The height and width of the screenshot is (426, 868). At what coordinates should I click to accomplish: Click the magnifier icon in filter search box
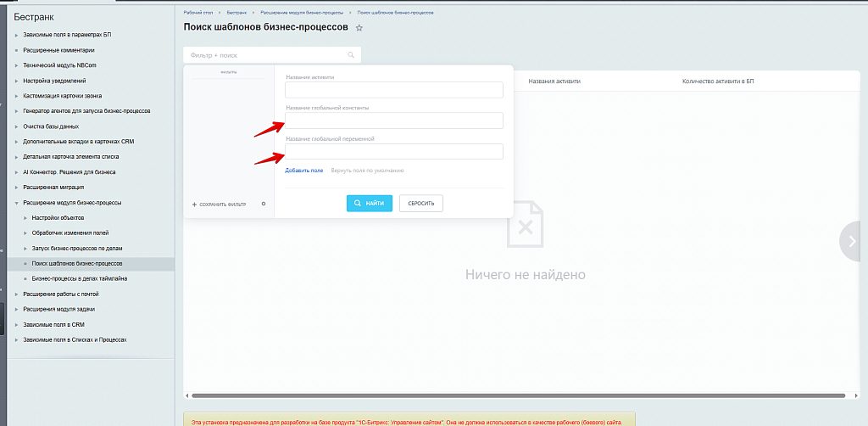351,54
